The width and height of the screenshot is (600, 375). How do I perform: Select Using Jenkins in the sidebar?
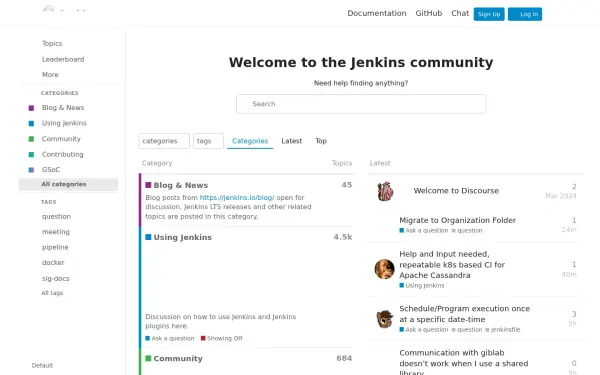64,123
